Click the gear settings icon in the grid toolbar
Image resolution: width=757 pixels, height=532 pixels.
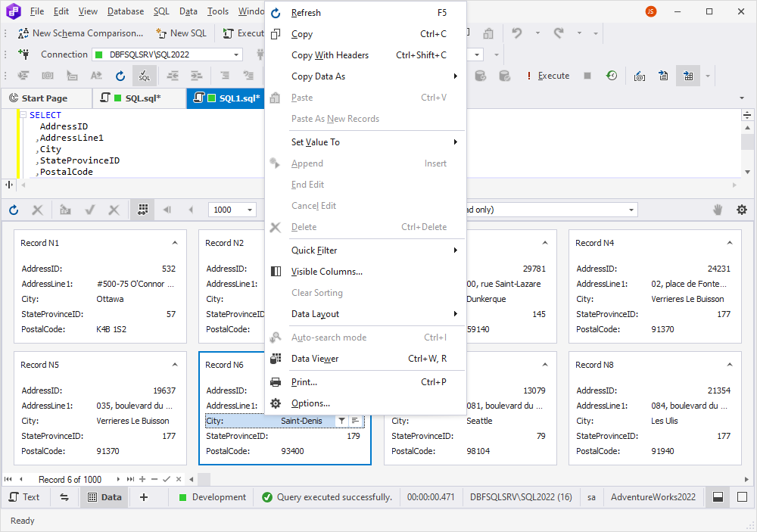coord(742,210)
